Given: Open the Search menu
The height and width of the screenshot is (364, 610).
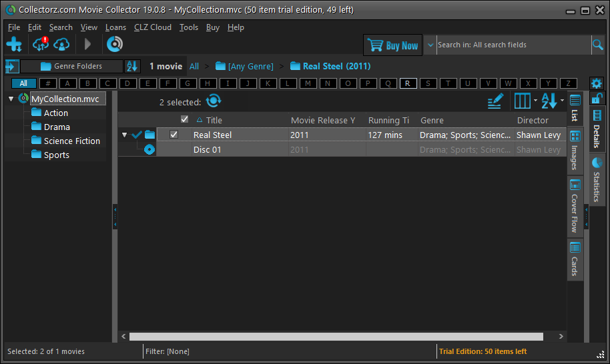Looking at the screenshot, I should click(61, 27).
